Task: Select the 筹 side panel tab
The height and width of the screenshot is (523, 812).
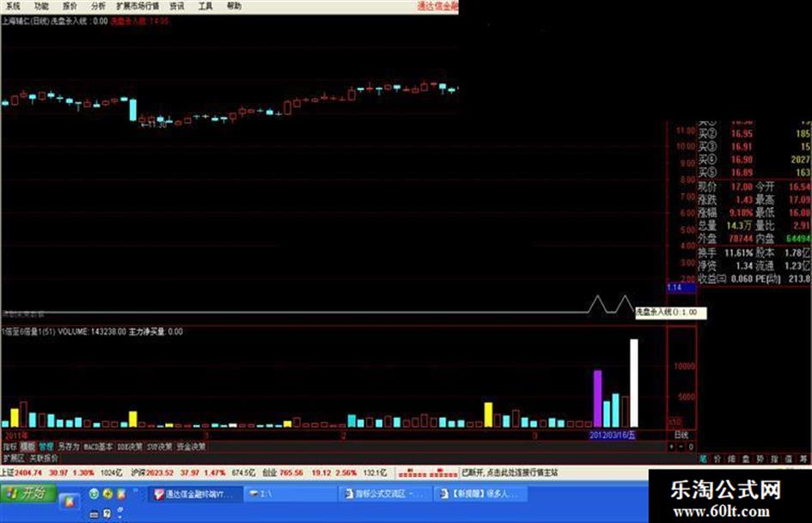Action: [803, 459]
